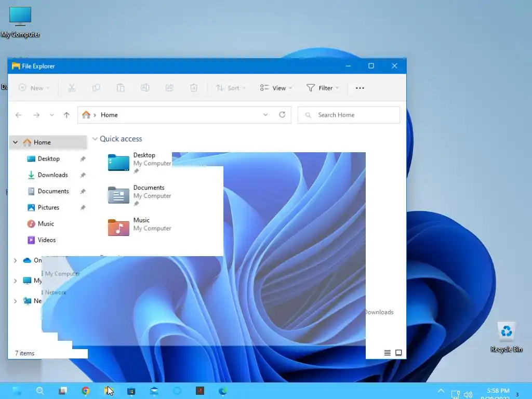Screen dimensions: 532x399
Task: Show hidden tray icons chevron
Action: tap(441, 391)
